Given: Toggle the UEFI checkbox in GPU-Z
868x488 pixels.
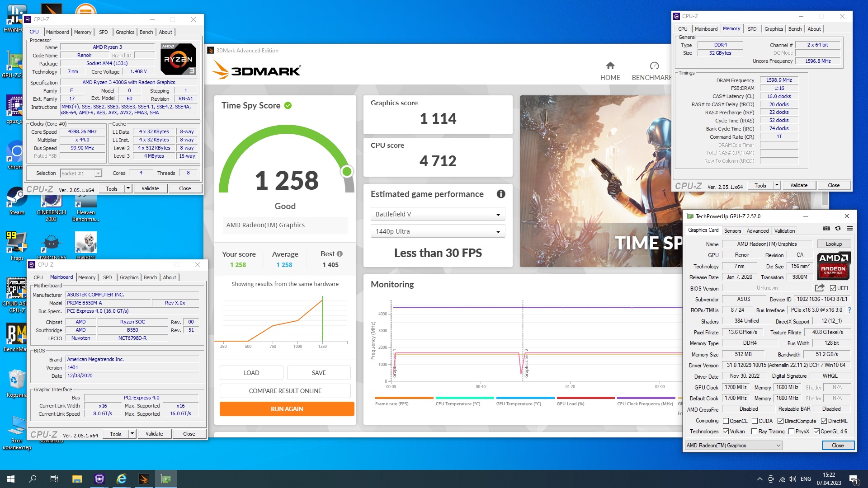Looking at the screenshot, I should 833,288.
